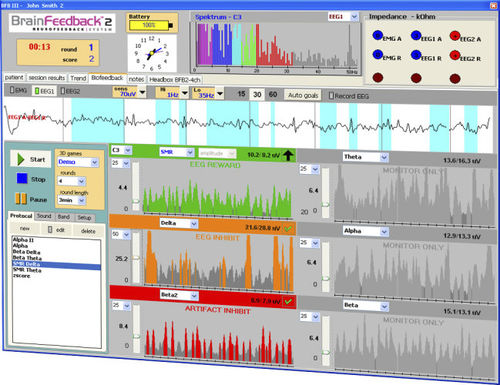Click the Delta inhibit green checkmark
Screen dimensions: 500x385
click(288, 228)
